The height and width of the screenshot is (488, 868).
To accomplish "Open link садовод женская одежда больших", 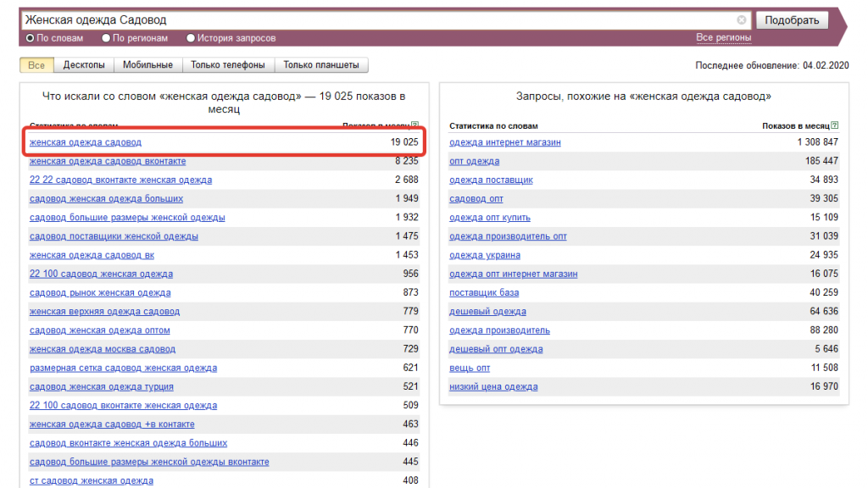I will (106, 198).
